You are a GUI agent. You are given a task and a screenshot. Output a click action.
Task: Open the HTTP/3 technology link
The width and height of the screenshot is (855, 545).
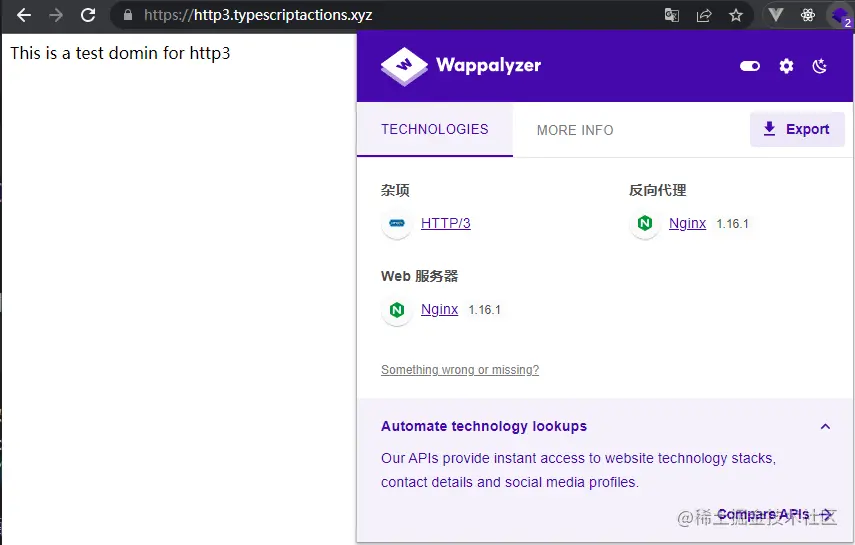(x=445, y=223)
